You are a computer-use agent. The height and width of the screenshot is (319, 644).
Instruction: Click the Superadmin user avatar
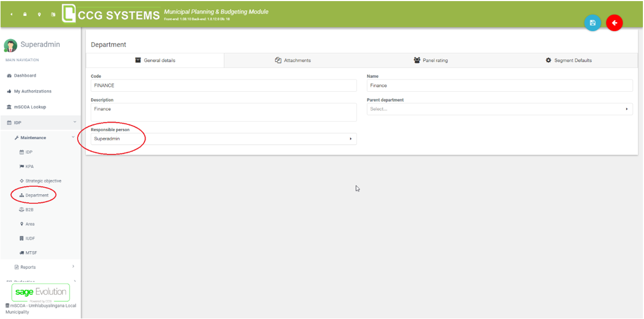pos(11,46)
